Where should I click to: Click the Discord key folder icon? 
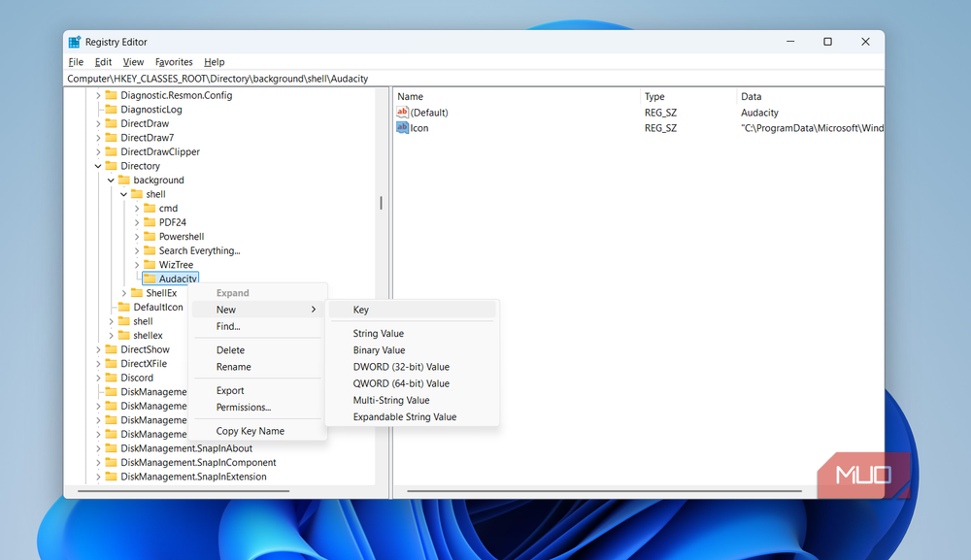112,378
